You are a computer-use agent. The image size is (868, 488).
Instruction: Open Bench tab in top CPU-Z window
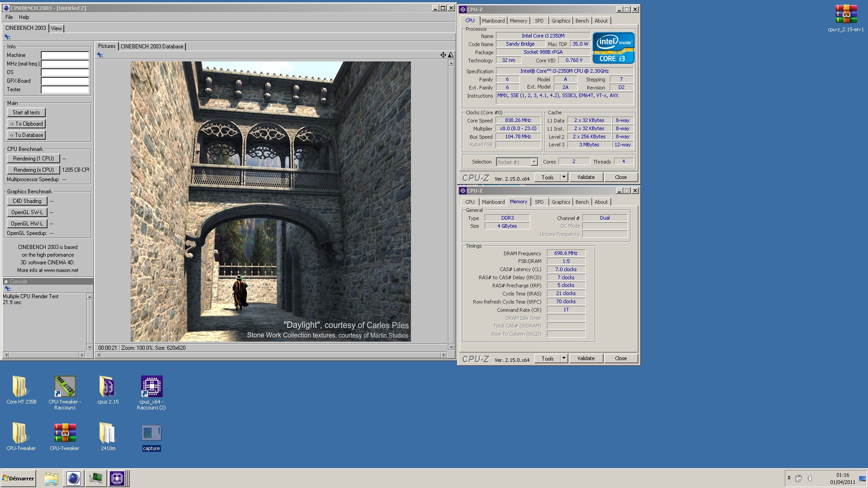coord(582,21)
